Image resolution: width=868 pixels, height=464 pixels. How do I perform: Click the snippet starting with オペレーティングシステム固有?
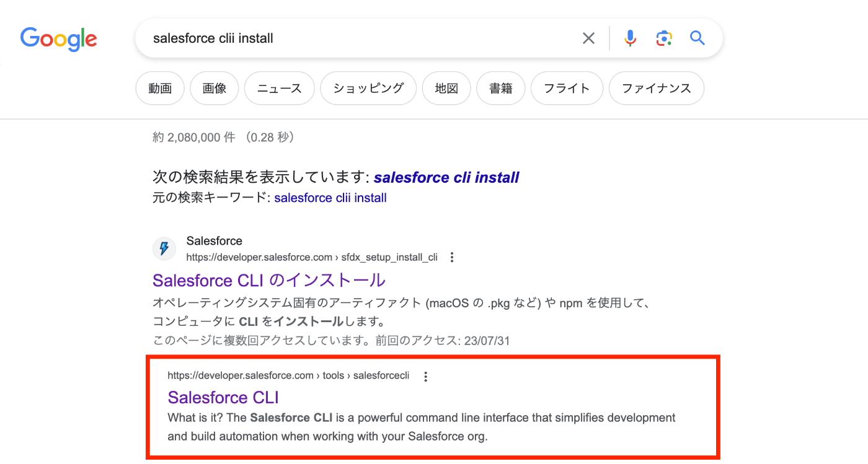click(401, 312)
